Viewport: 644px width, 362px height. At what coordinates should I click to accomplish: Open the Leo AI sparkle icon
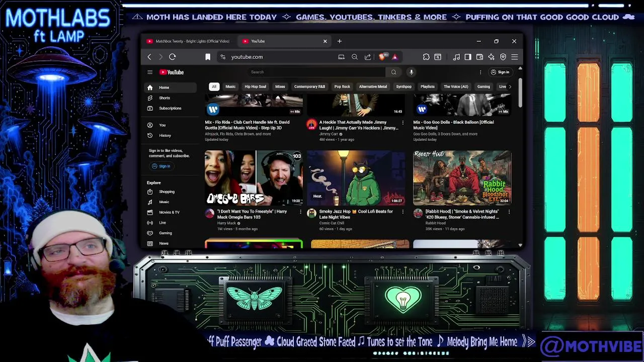[491, 57]
